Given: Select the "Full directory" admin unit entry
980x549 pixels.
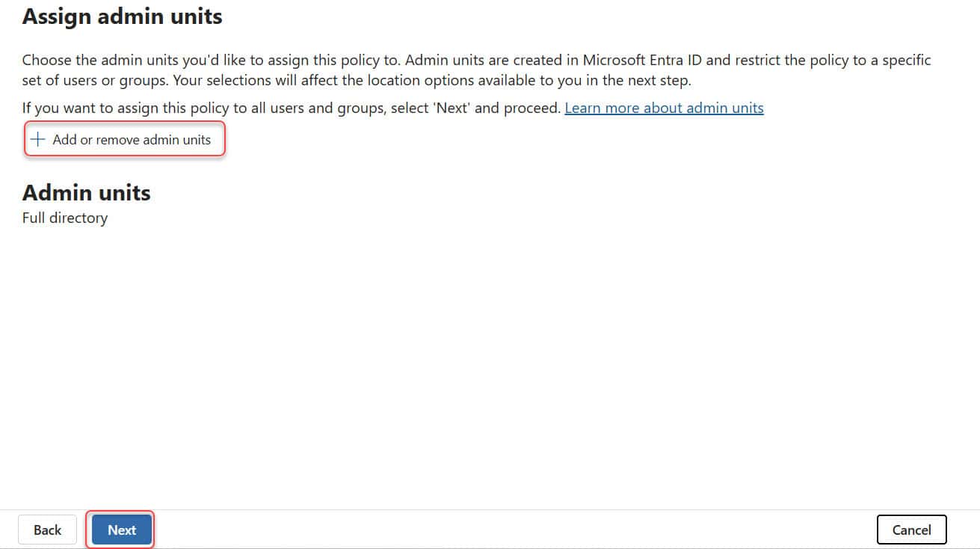Looking at the screenshot, I should [64, 218].
